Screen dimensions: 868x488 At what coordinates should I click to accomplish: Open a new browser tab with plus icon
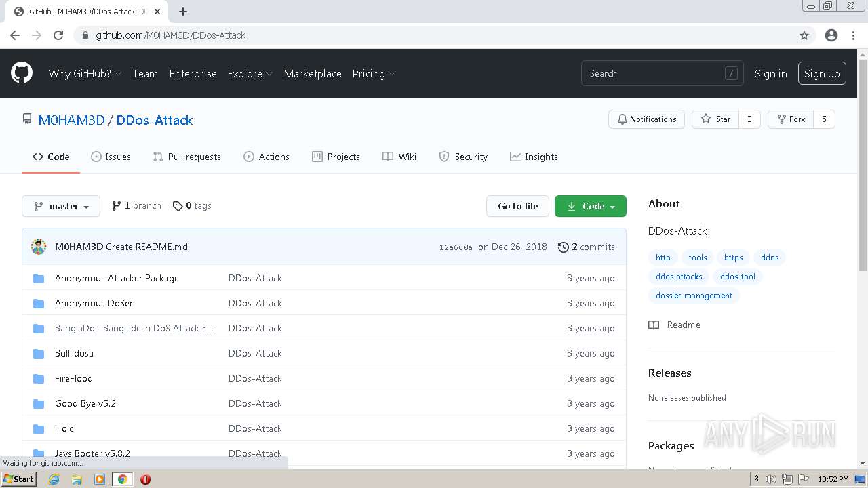pyautogui.click(x=183, y=12)
